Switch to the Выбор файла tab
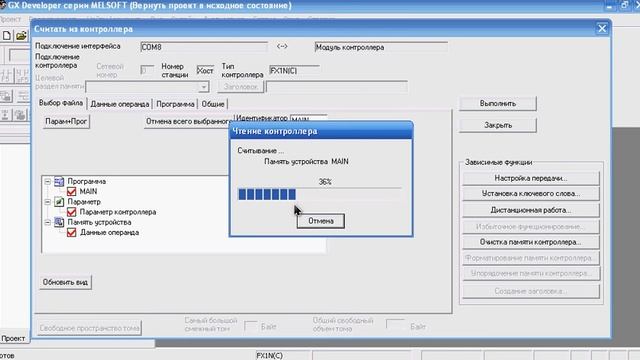Viewport: 640px width, 360px height. click(x=61, y=103)
